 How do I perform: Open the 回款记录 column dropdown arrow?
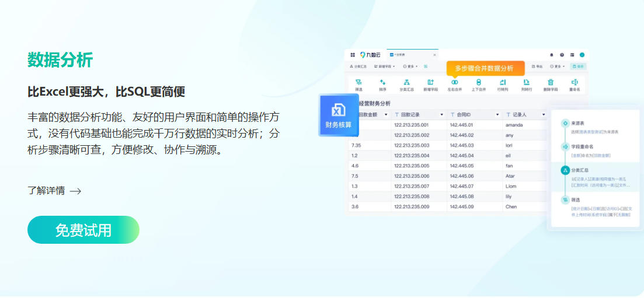pos(442,114)
